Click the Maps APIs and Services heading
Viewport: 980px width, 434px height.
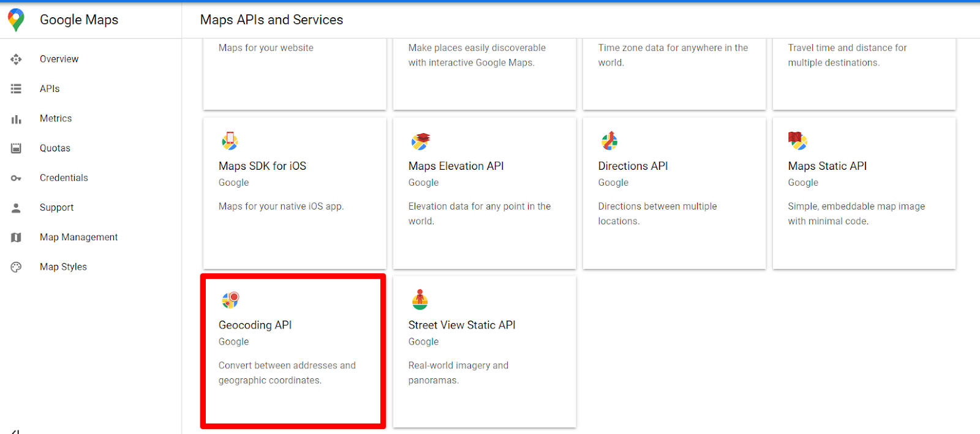(x=271, y=20)
